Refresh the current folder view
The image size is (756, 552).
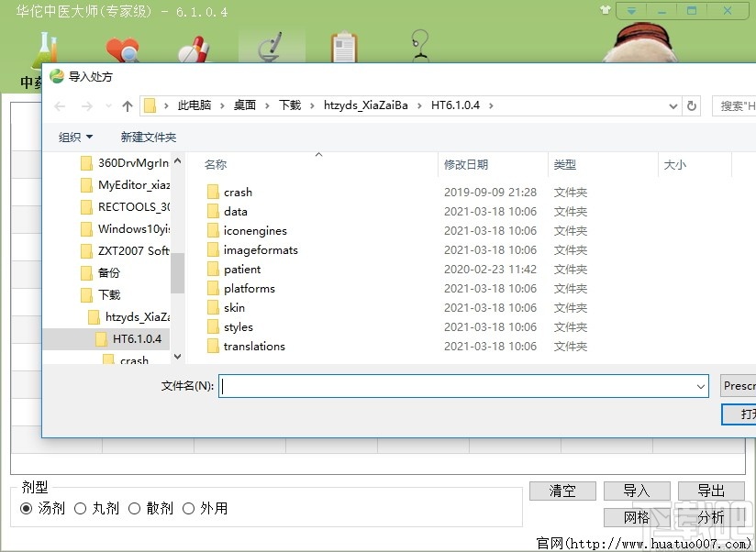693,105
